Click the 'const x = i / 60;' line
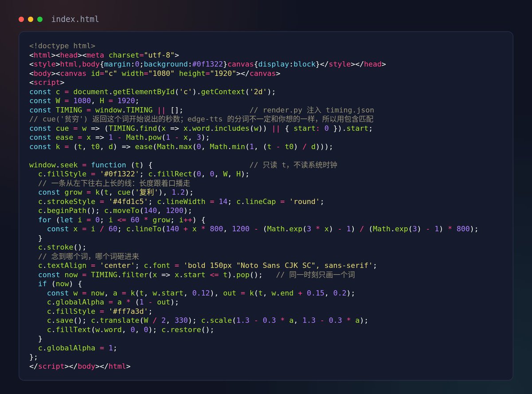The image size is (532, 394). [x=263, y=229]
